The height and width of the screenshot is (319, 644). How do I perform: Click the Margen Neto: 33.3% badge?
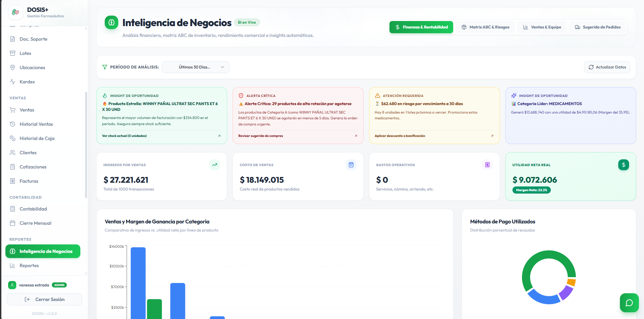531,190
